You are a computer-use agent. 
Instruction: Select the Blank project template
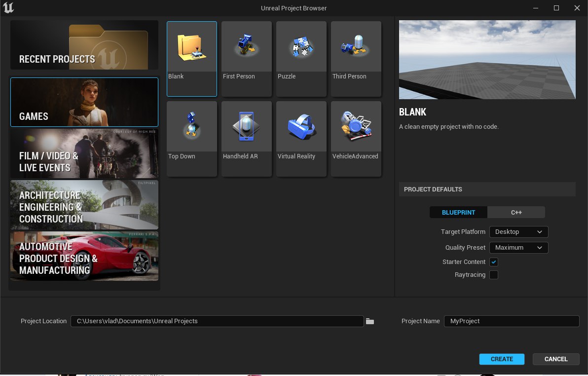click(x=191, y=59)
